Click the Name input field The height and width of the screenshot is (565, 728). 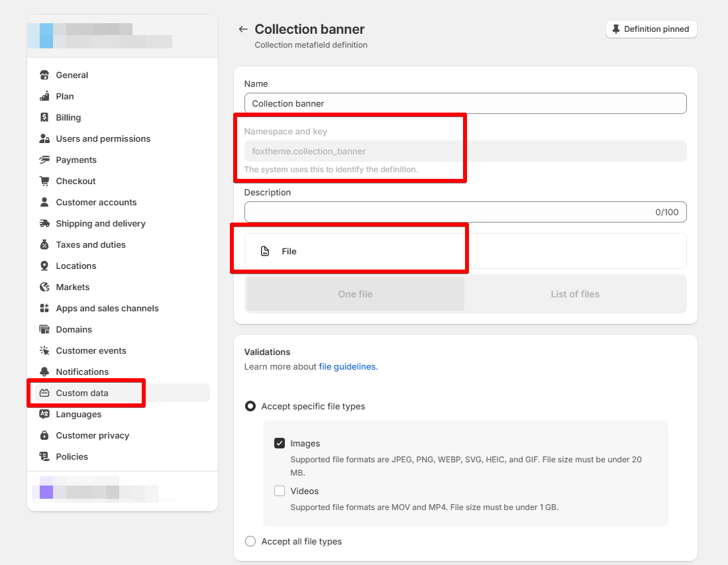[465, 103]
